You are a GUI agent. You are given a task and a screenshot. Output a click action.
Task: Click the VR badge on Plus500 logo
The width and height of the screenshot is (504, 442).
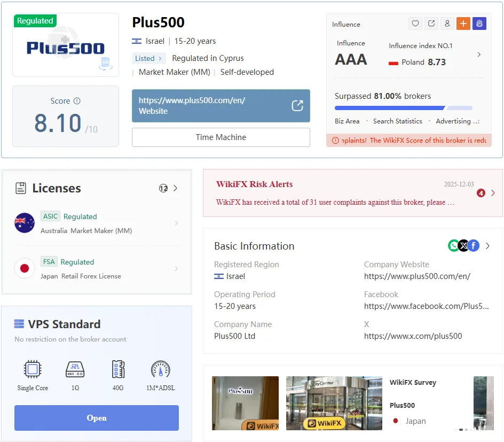coord(105,63)
